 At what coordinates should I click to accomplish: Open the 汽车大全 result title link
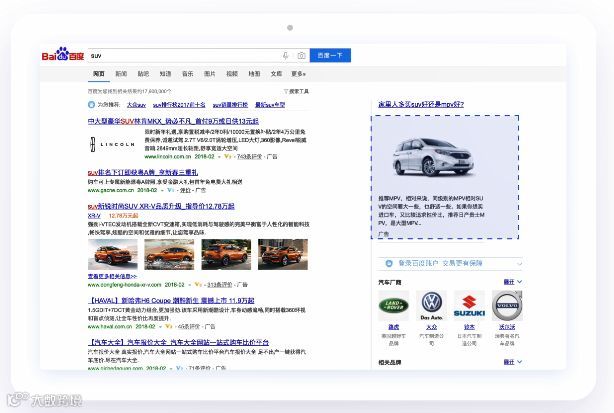(178, 342)
